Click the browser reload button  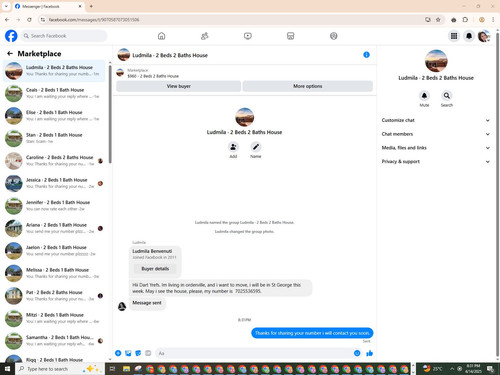click(x=29, y=20)
